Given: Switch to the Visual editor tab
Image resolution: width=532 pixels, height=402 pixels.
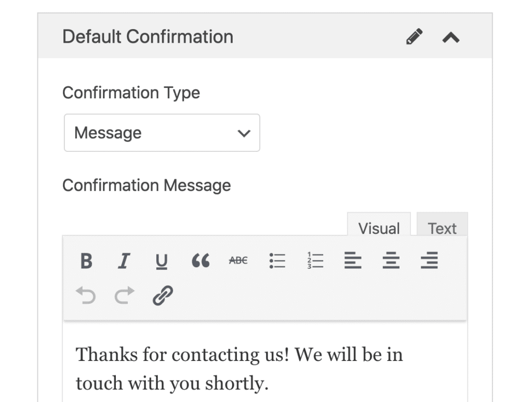Looking at the screenshot, I should pos(379,228).
